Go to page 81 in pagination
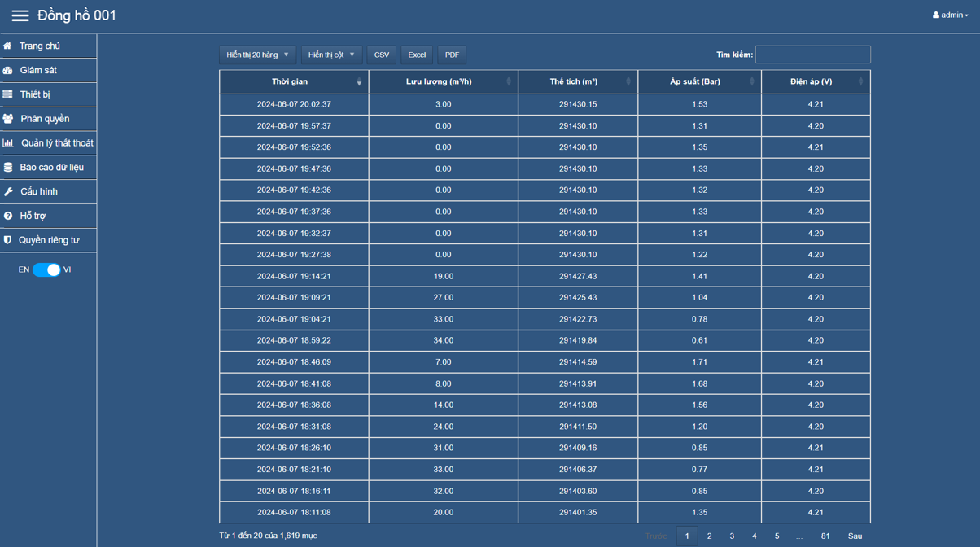 click(x=825, y=536)
